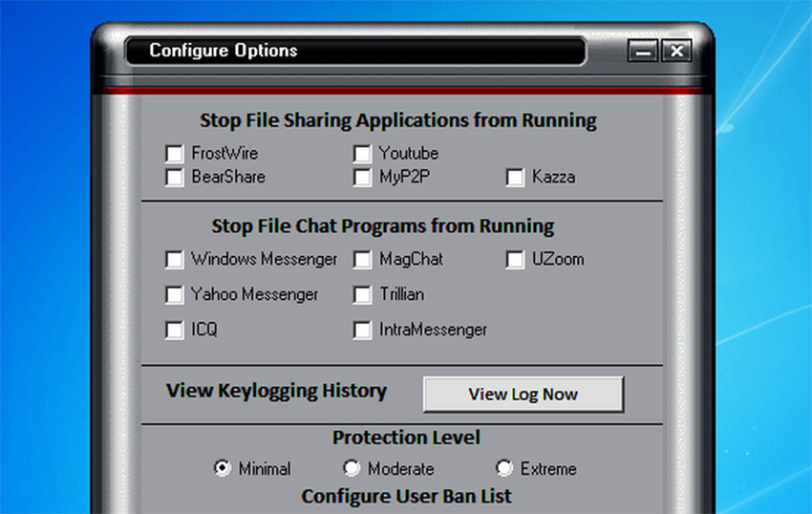Tick the BearShare checkbox
This screenshot has height=514, width=812.
pyautogui.click(x=175, y=177)
